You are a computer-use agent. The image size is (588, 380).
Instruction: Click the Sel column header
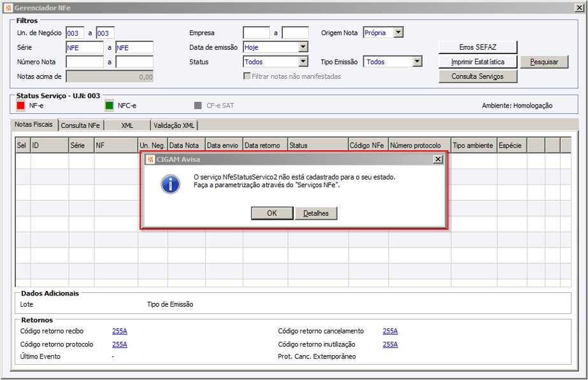(x=23, y=145)
